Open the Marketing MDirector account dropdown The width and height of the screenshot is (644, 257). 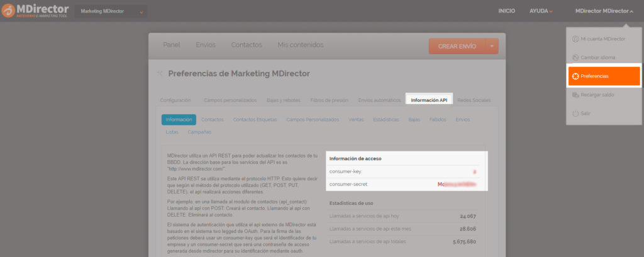coord(111,11)
